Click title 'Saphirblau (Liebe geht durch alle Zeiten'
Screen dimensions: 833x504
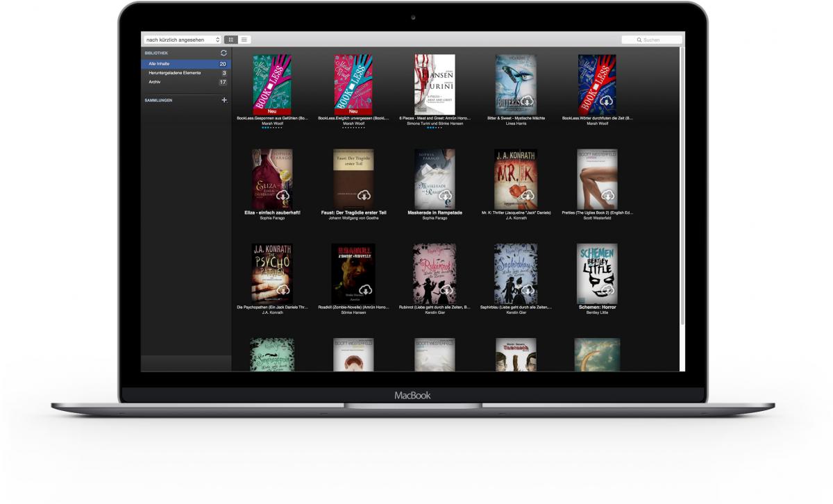[x=516, y=308]
